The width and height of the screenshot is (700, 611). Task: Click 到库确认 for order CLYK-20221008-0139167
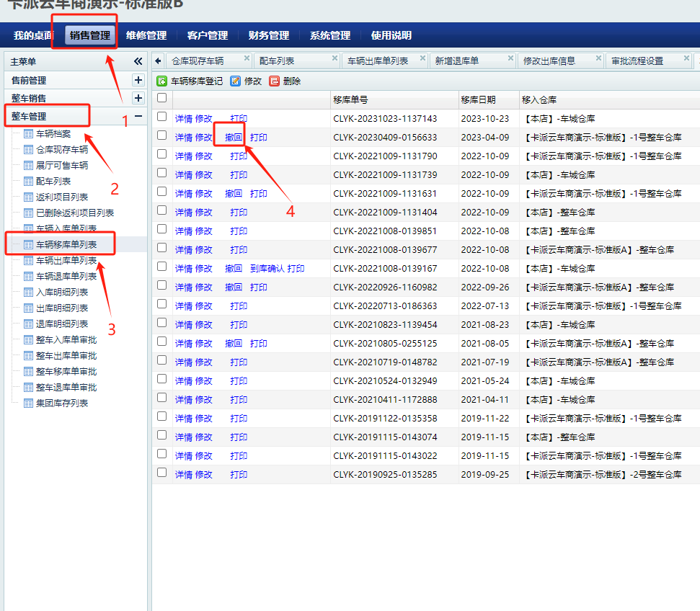pos(264,268)
